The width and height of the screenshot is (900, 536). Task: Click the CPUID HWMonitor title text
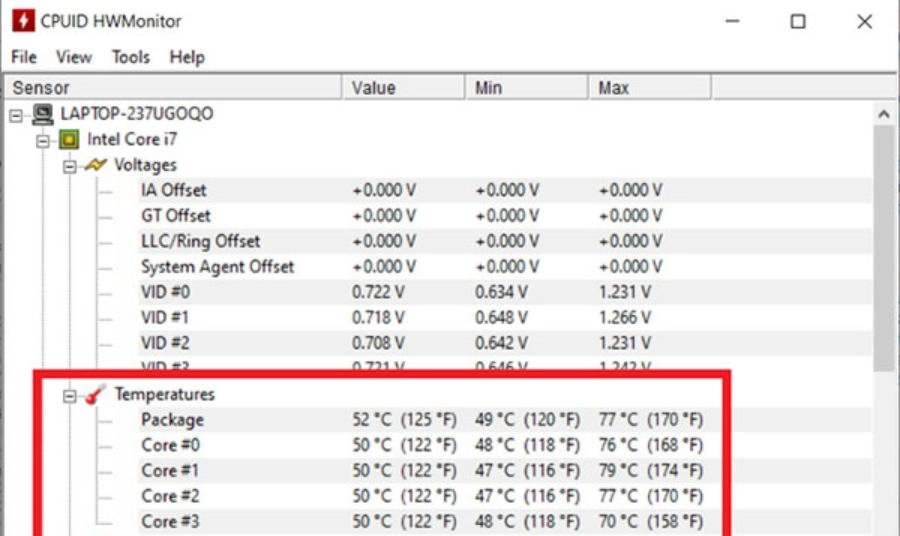[x=111, y=21]
